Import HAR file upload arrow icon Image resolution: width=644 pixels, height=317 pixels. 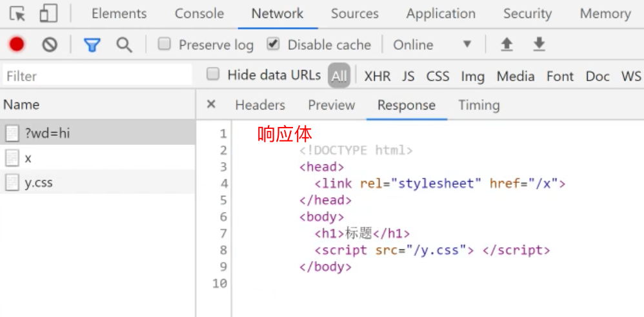coord(507,44)
